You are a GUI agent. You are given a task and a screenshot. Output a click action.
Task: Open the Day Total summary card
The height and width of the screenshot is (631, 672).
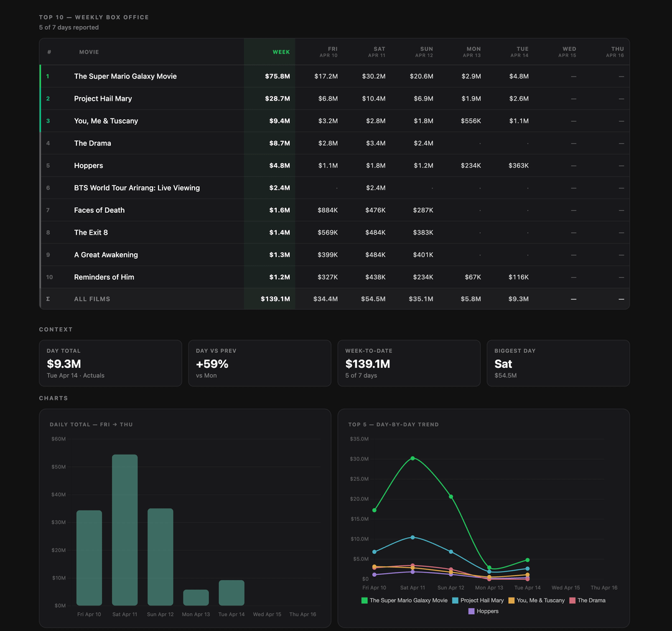point(110,363)
